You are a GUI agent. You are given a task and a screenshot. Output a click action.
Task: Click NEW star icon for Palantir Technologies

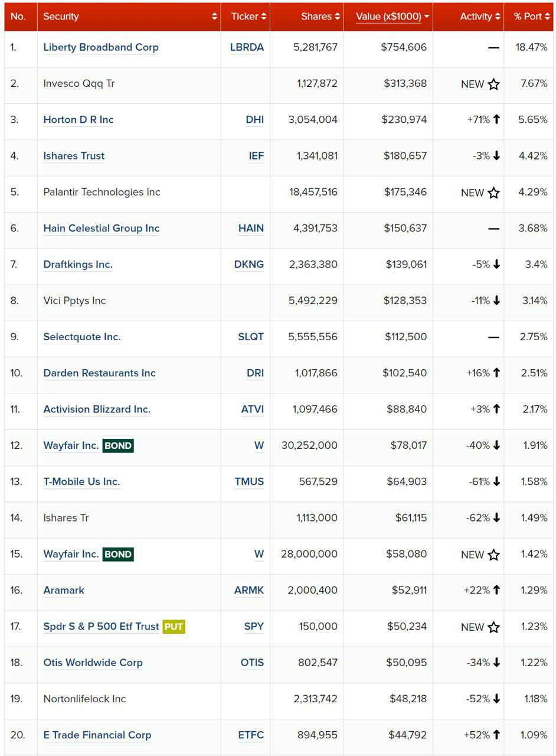(x=494, y=193)
